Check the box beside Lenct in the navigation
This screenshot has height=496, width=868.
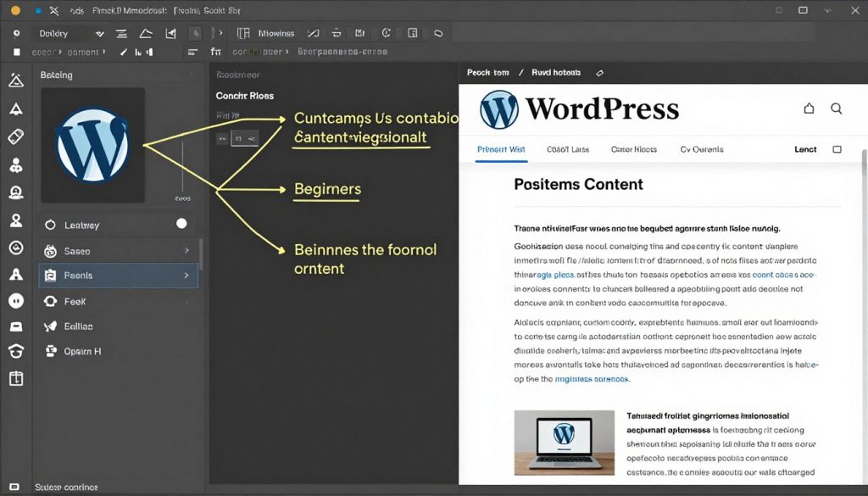tap(837, 149)
